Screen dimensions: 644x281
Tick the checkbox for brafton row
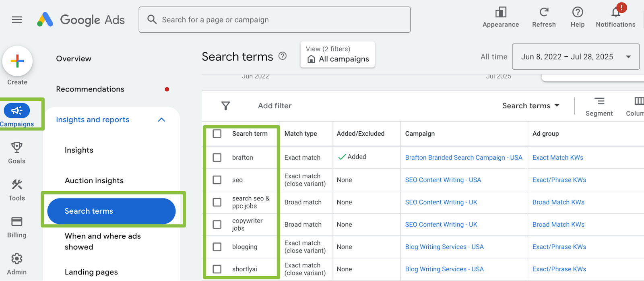click(217, 157)
